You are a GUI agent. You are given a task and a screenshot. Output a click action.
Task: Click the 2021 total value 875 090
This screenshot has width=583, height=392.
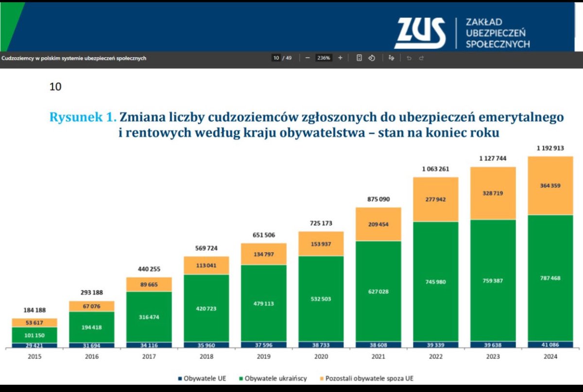378,199
